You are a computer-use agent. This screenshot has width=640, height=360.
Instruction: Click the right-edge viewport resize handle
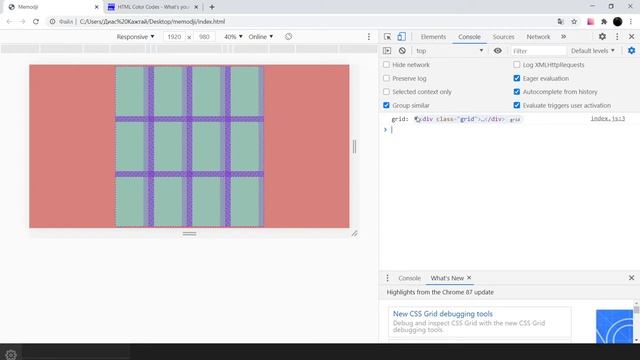[354, 147]
